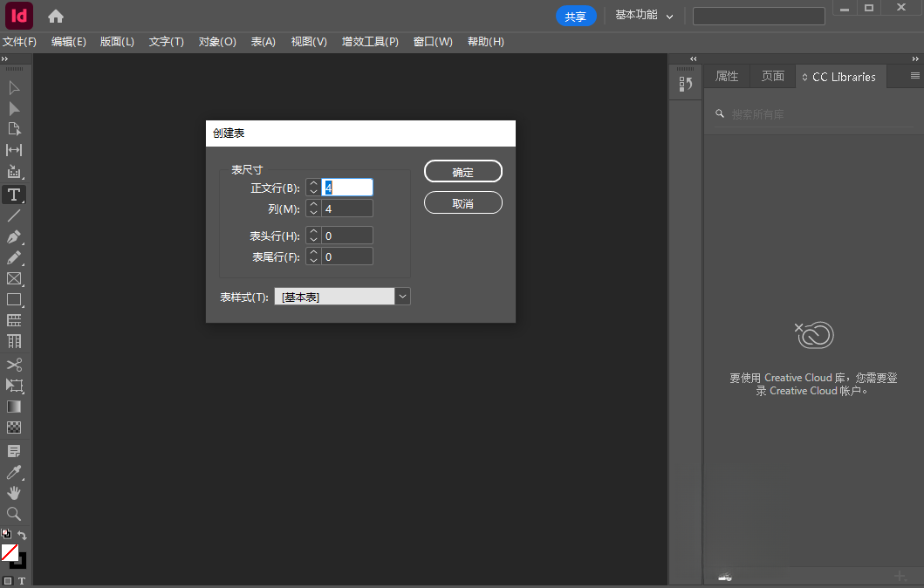
Task: Open the 对象(O) menu
Action: [217, 42]
